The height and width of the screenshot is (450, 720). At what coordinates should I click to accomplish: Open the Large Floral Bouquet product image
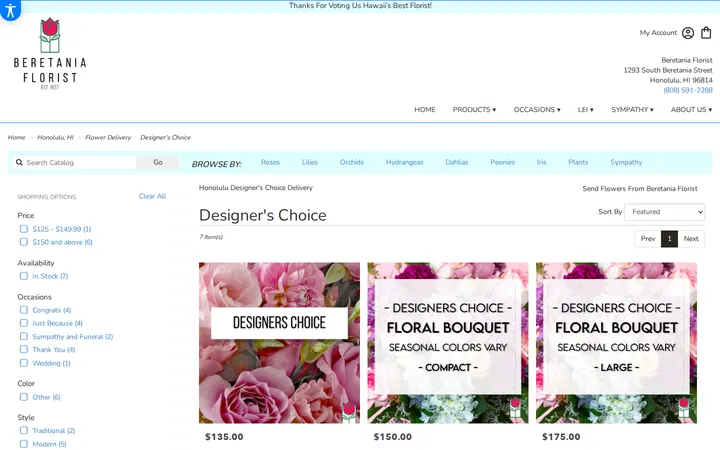(x=616, y=343)
